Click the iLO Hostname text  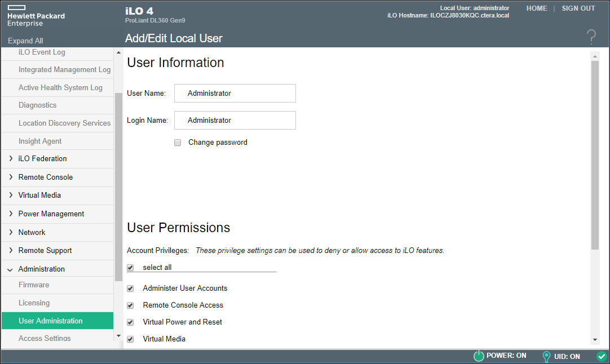pos(448,16)
